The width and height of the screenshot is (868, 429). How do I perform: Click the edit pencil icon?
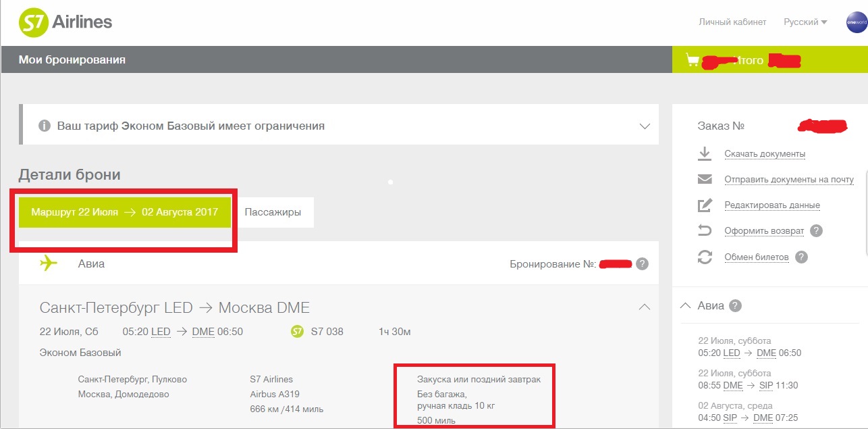(705, 205)
